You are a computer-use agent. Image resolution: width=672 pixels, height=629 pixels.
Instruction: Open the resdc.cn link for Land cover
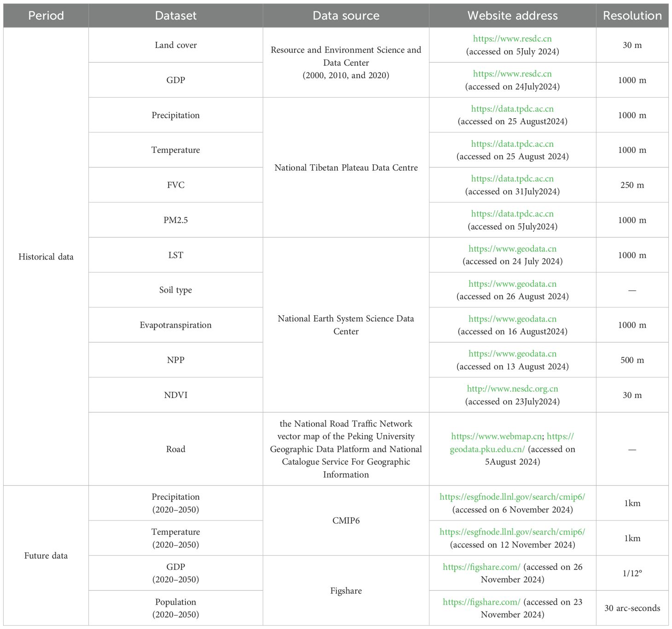coord(512,39)
